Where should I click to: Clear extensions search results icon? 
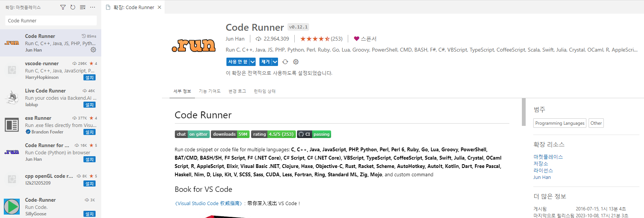click(x=83, y=7)
